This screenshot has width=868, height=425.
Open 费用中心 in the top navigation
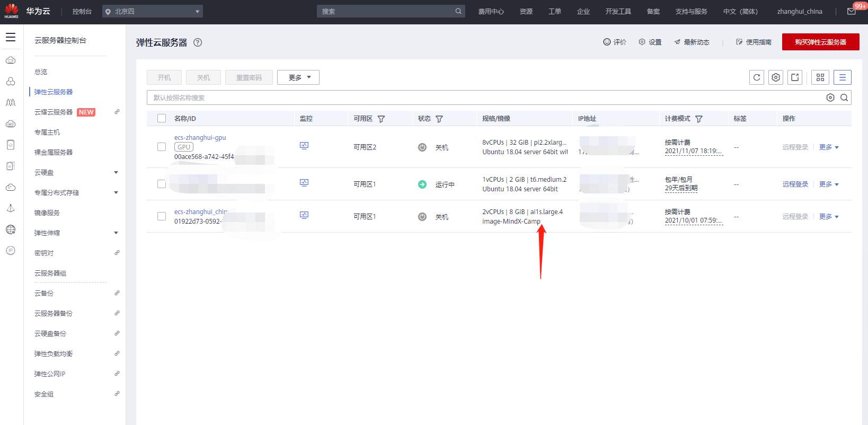pos(491,11)
